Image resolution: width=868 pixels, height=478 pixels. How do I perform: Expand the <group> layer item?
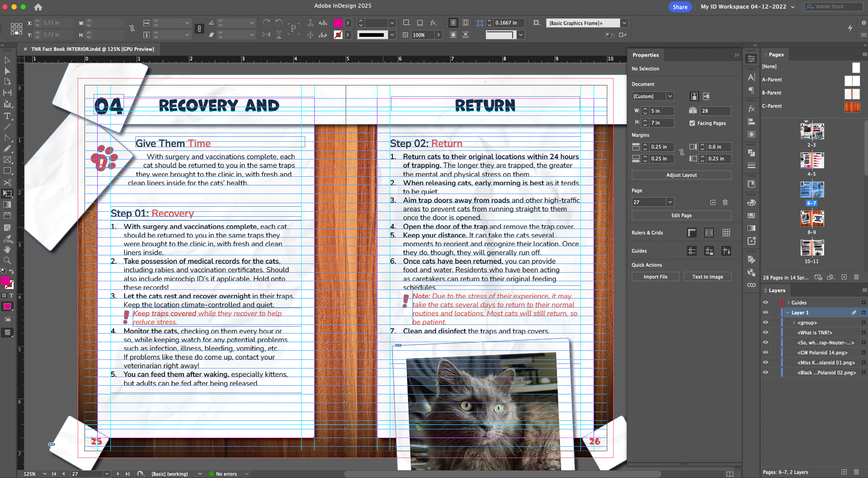794,323
